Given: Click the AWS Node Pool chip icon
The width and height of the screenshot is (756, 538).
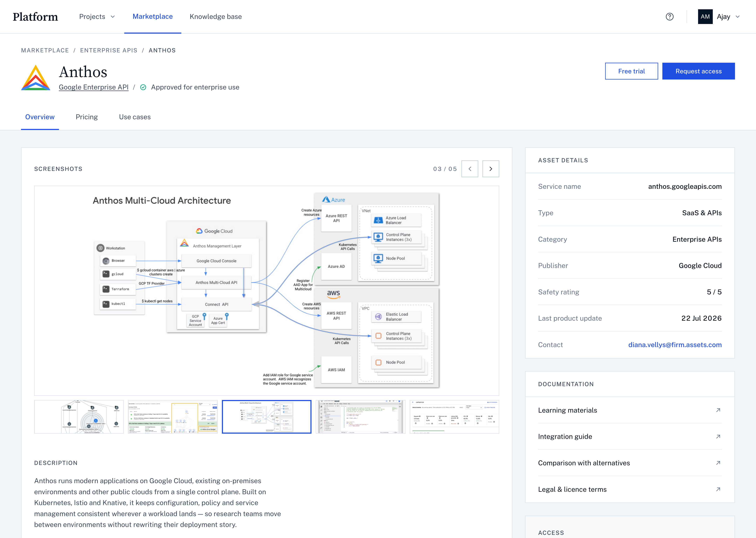Looking at the screenshot, I should [x=378, y=362].
